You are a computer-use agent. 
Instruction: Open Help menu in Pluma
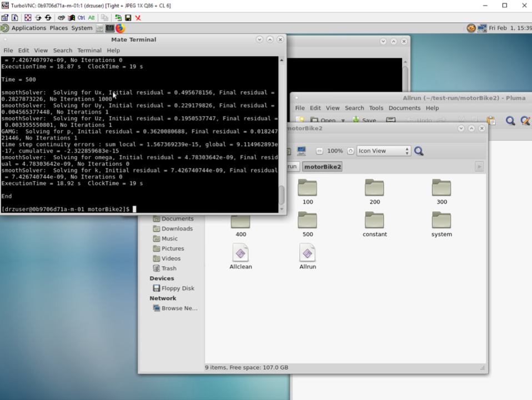pos(432,108)
